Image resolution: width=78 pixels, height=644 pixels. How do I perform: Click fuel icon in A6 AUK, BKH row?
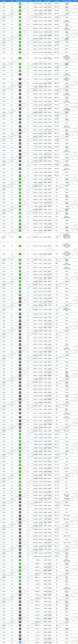20,468
